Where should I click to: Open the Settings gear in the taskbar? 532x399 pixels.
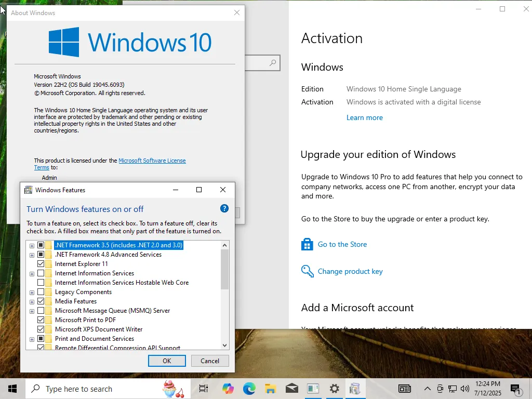click(334, 389)
